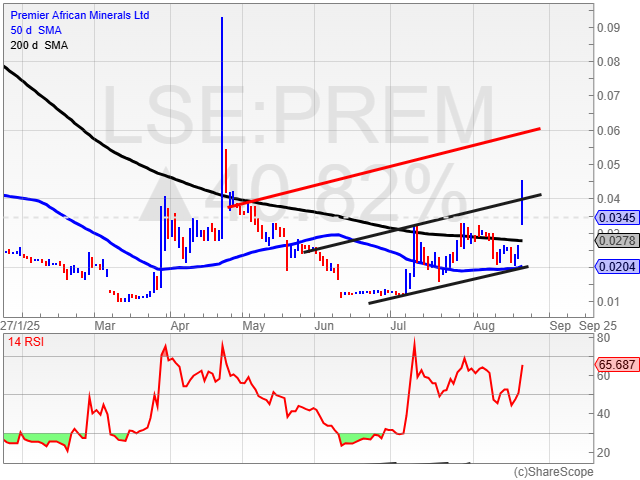Click the 0.09 price axis label

click(x=608, y=28)
